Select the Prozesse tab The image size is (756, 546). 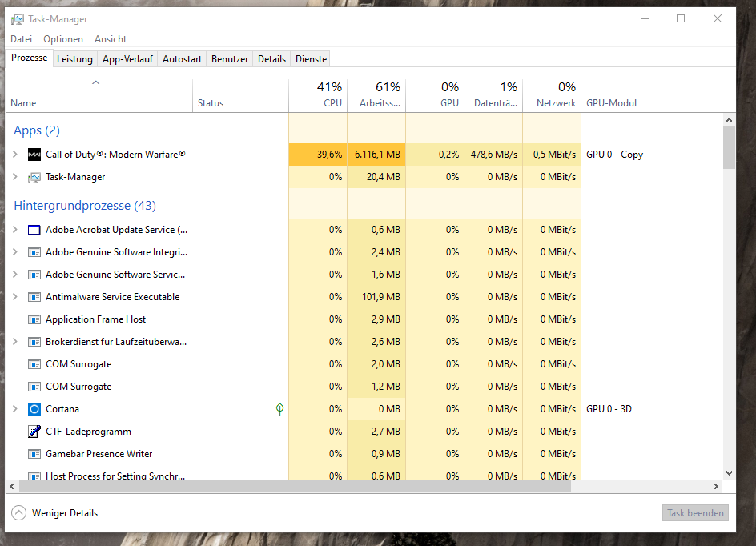click(30, 58)
